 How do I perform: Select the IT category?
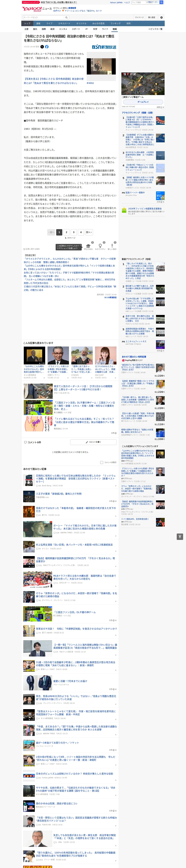(86, 29)
